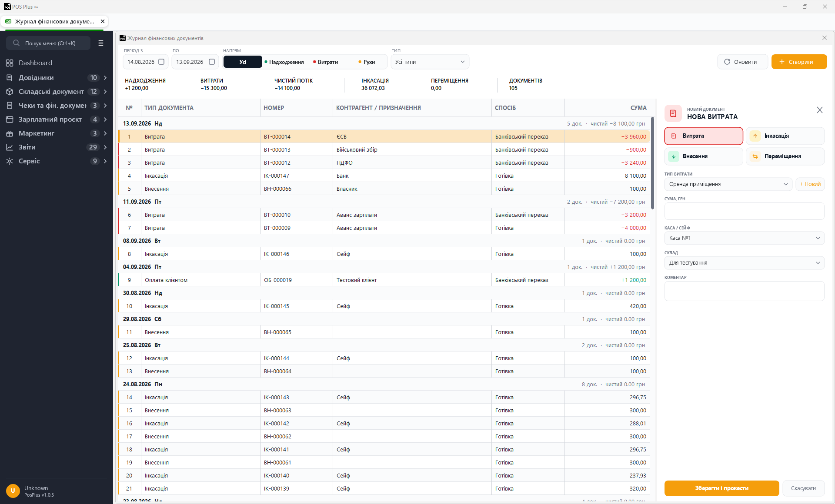Open the Оренда приміщення expense type dropdown
The width and height of the screenshot is (835, 504).
[728, 184]
